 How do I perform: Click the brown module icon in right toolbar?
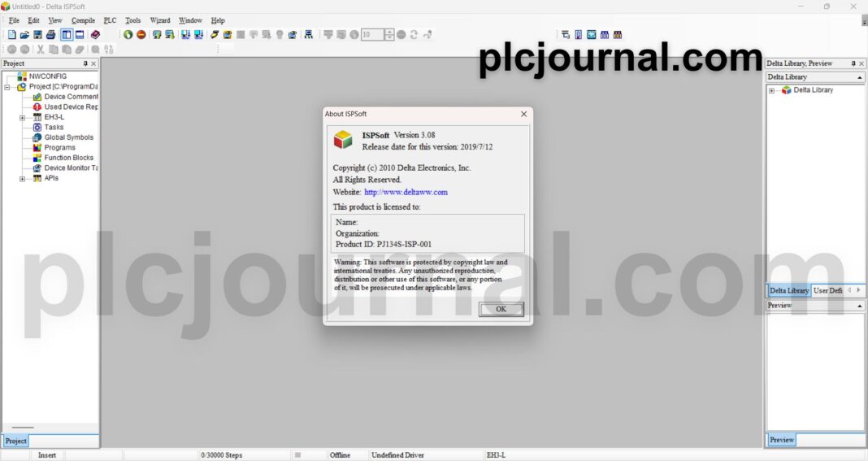(x=618, y=35)
